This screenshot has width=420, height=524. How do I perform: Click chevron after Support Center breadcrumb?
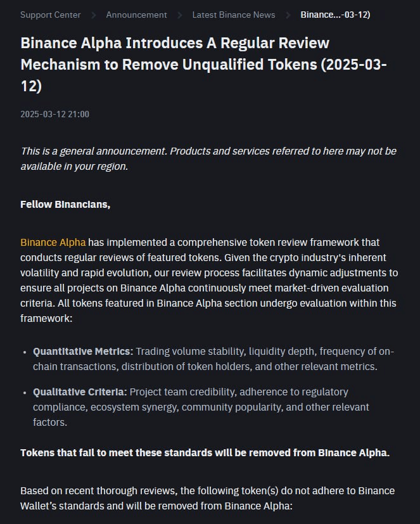point(93,15)
